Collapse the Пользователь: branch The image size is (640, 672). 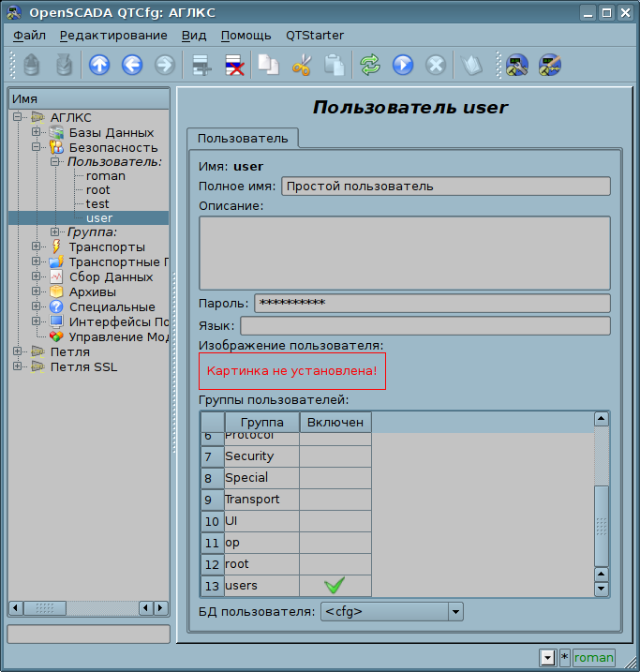click(x=55, y=161)
